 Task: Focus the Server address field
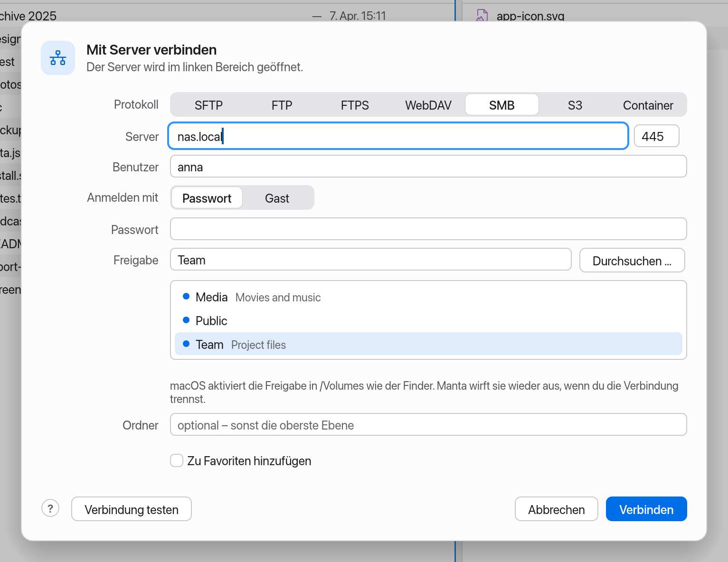coord(398,136)
